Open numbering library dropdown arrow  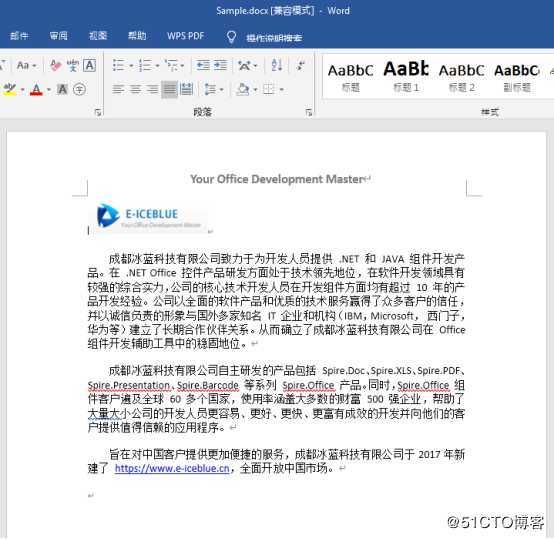point(157,65)
